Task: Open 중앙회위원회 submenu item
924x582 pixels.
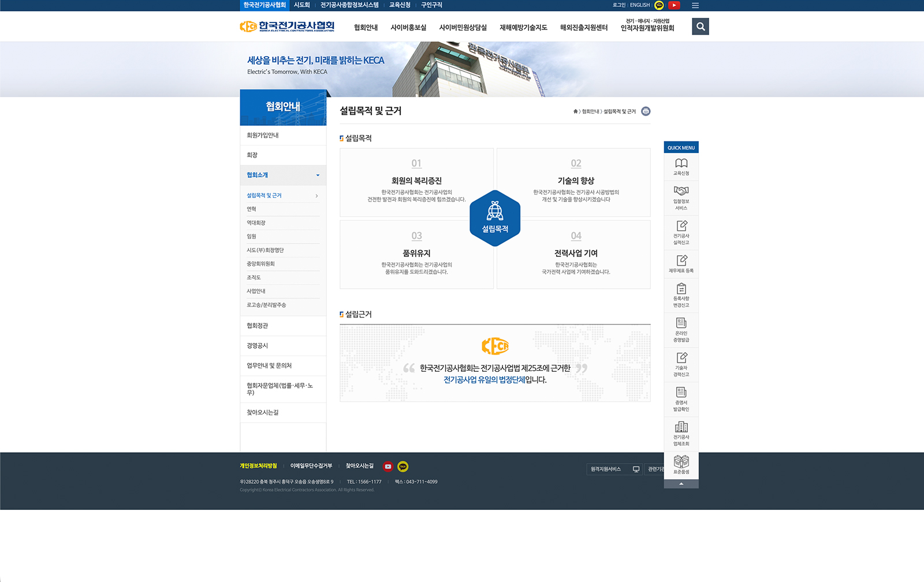Action: point(283,264)
